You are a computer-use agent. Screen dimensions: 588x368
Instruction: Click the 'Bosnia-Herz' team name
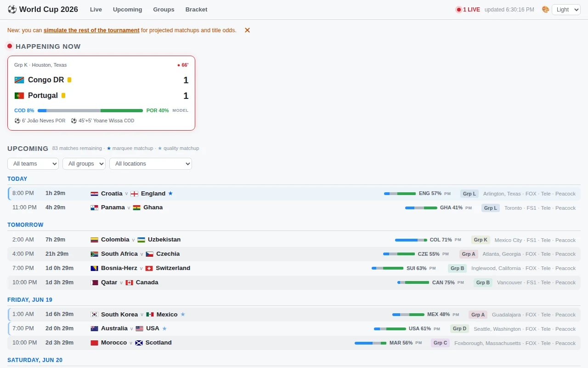[x=119, y=268]
